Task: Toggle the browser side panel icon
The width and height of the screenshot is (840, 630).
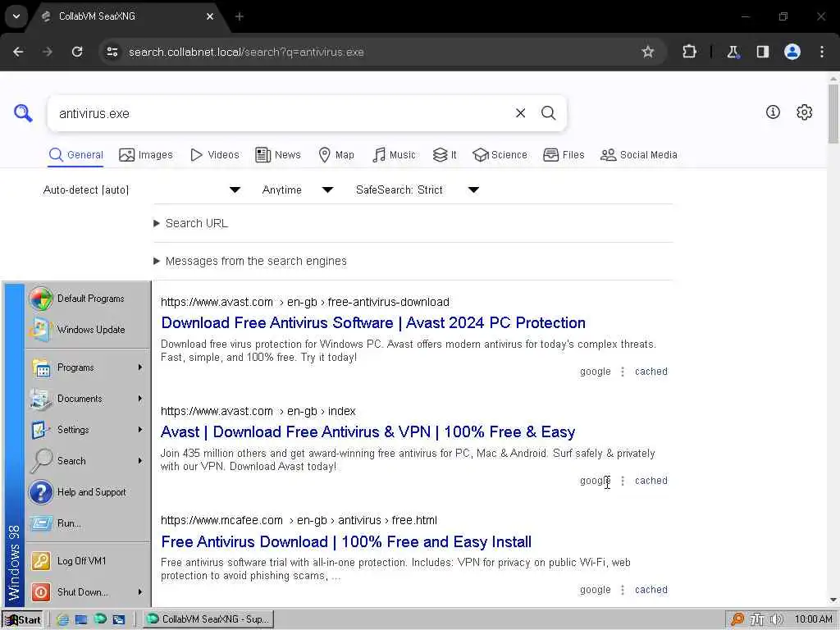Action: [762, 52]
